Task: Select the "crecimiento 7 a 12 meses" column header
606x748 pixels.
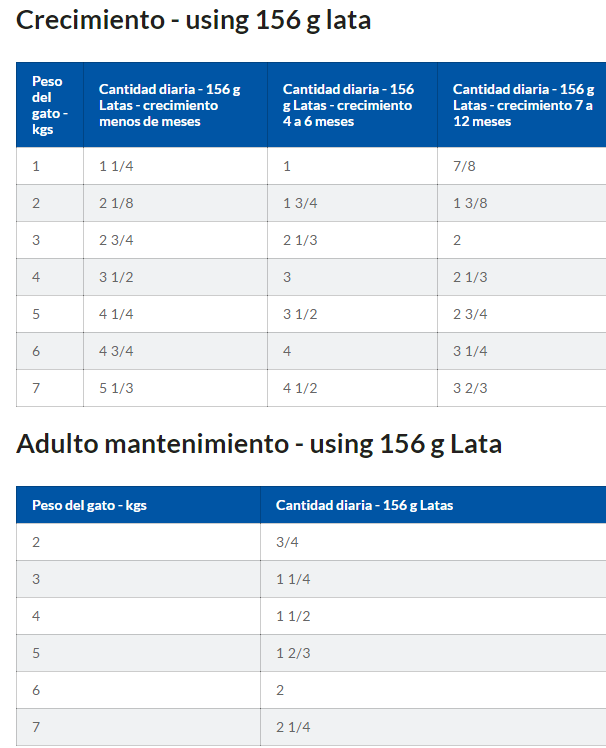Action: pyautogui.click(x=522, y=105)
